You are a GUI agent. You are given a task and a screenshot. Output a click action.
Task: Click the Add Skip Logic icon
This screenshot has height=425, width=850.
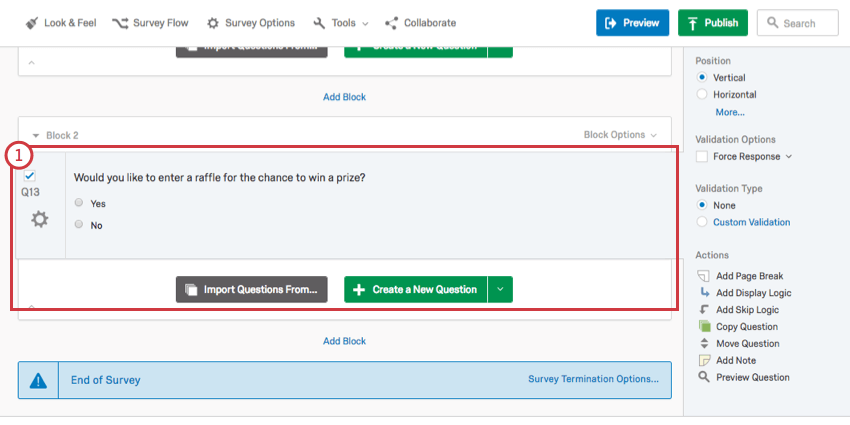point(704,310)
